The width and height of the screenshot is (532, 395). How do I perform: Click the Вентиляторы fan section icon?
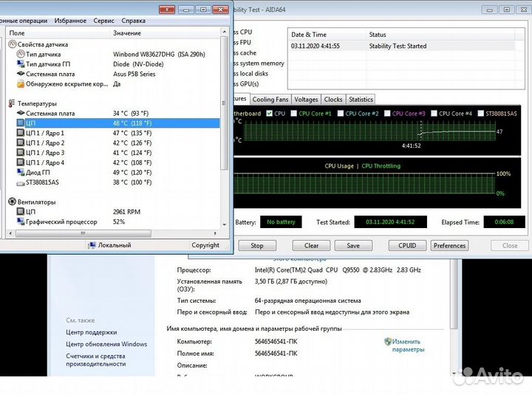[x=12, y=202]
